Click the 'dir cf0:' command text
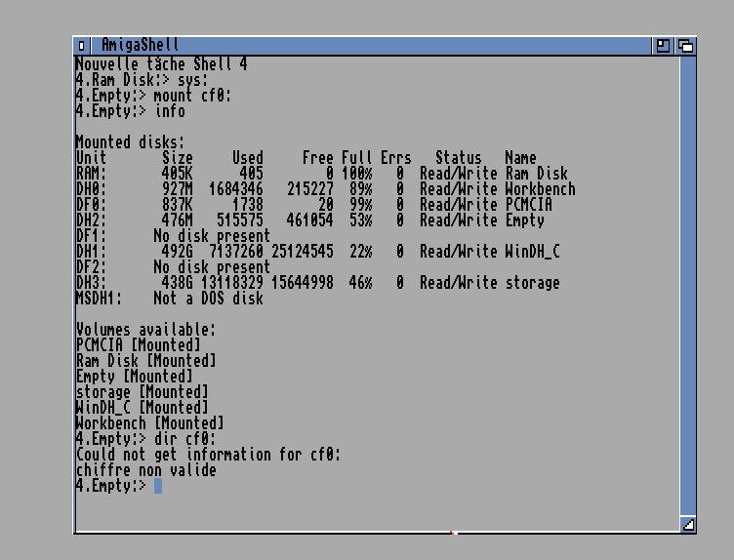This screenshot has height=560, width=734. coord(184,439)
